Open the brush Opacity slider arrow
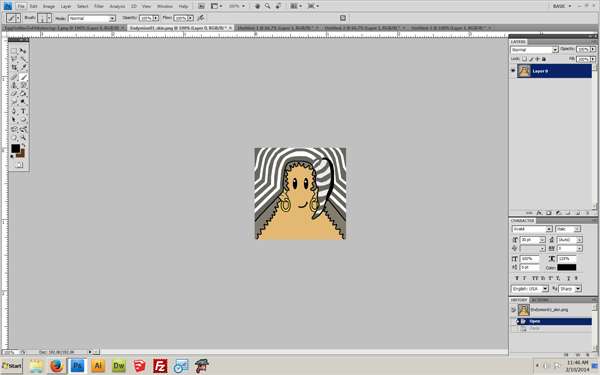 click(x=156, y=18)
